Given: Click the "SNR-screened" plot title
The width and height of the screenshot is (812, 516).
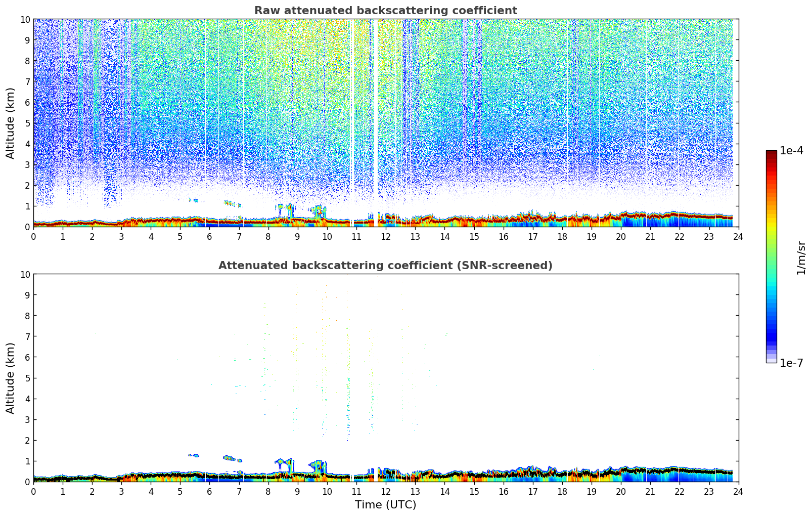Looking at the screenshot, I should click(385, 266).
